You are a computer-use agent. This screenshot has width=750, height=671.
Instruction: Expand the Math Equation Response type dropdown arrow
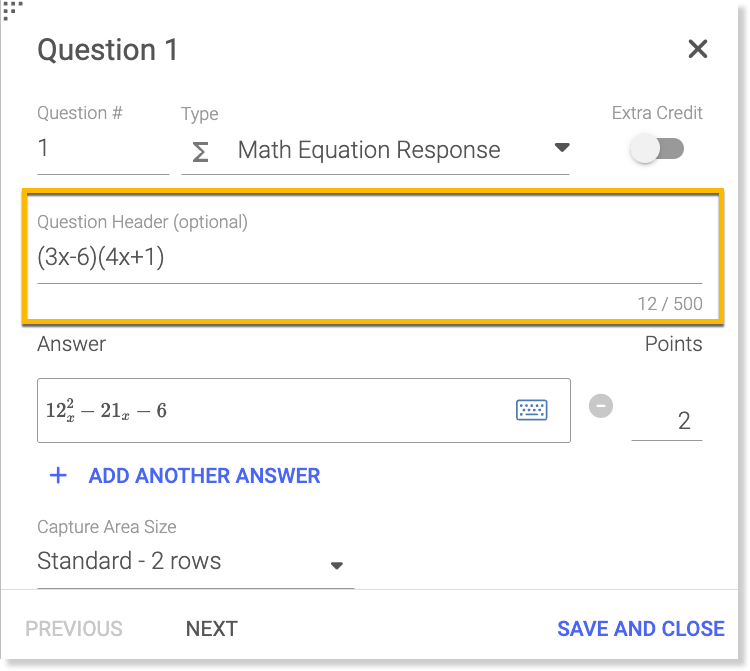coord(562,147)
